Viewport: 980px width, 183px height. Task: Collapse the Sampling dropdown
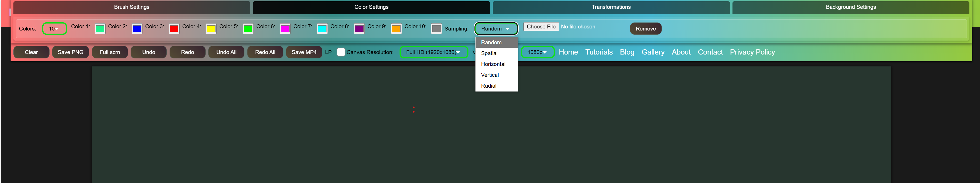tap(496, 29)
